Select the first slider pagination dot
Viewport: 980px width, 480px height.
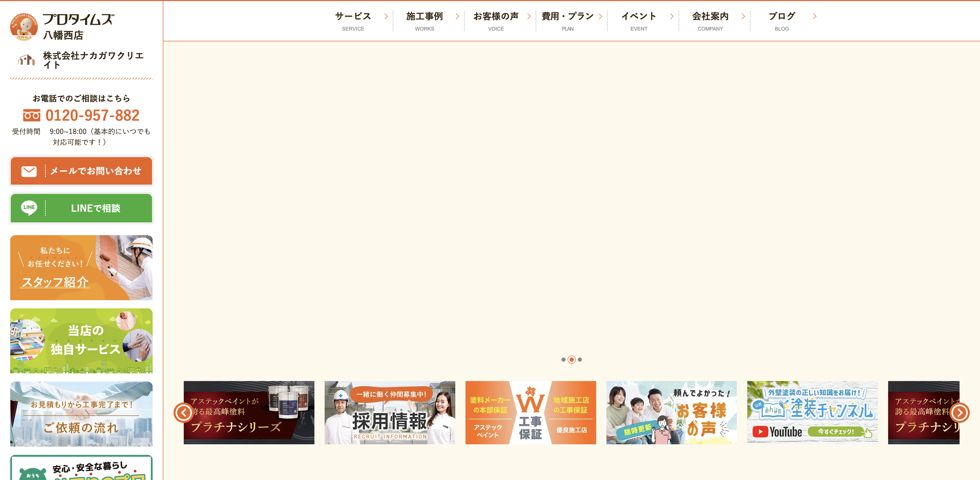(563, 360)
